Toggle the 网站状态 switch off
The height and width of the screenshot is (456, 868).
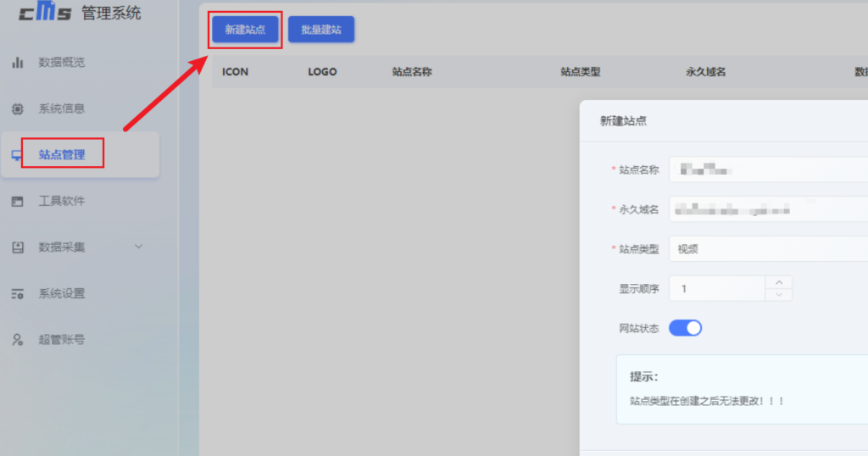[x=685, y=328]
